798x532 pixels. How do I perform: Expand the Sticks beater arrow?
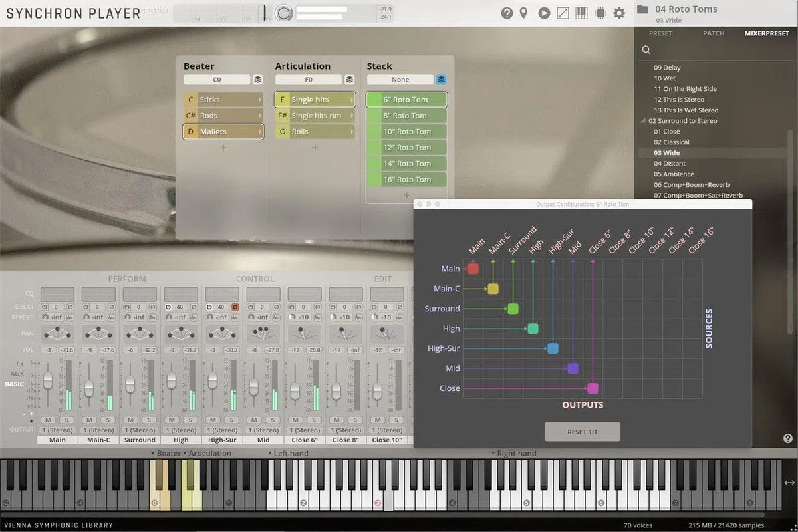point(259,100)
